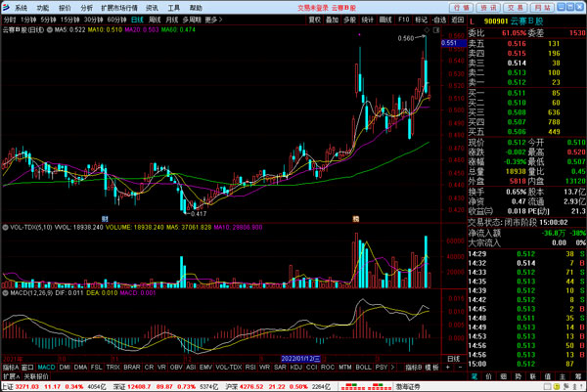Image resolution: width=587 pixels, height=392 pixels.
Task: Click the 标记 toolbar item
Action: click(421, 20)
